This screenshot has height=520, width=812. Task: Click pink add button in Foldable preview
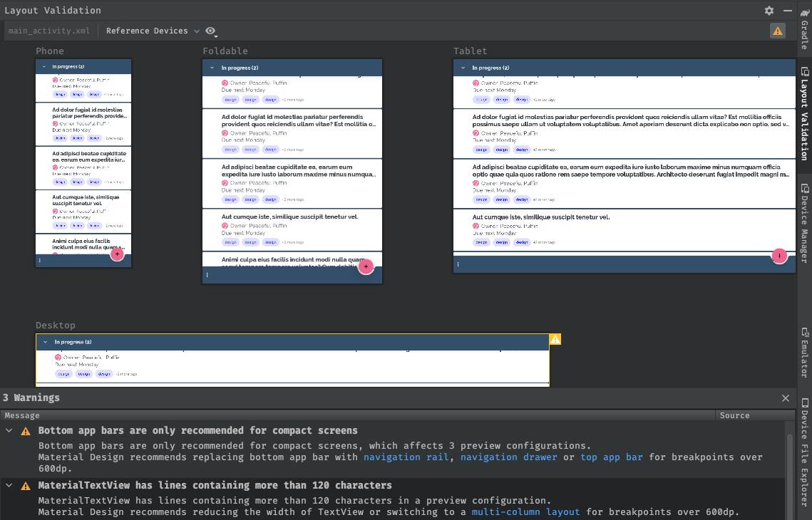tap(366, 266)
